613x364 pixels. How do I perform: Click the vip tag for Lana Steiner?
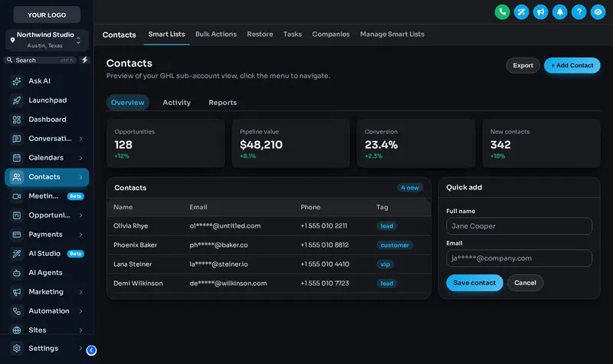click(385, 264)
